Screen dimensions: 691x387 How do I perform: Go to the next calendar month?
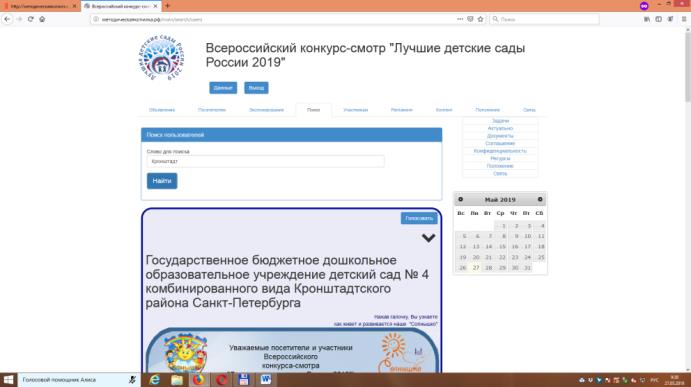click(x=540, y=199)
